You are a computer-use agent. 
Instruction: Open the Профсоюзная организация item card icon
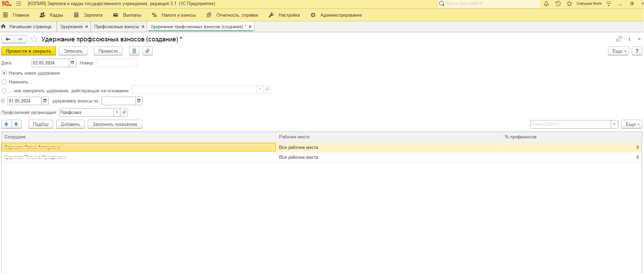124,112
